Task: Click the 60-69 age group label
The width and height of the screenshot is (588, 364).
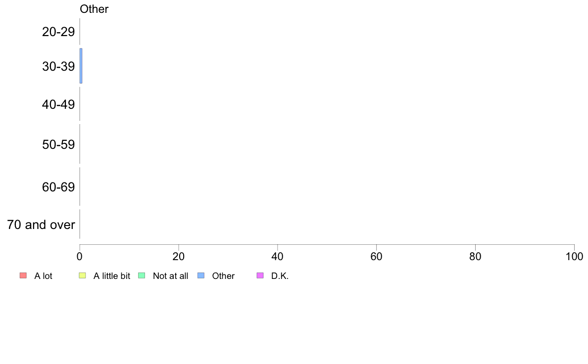Action: (58, 186)
